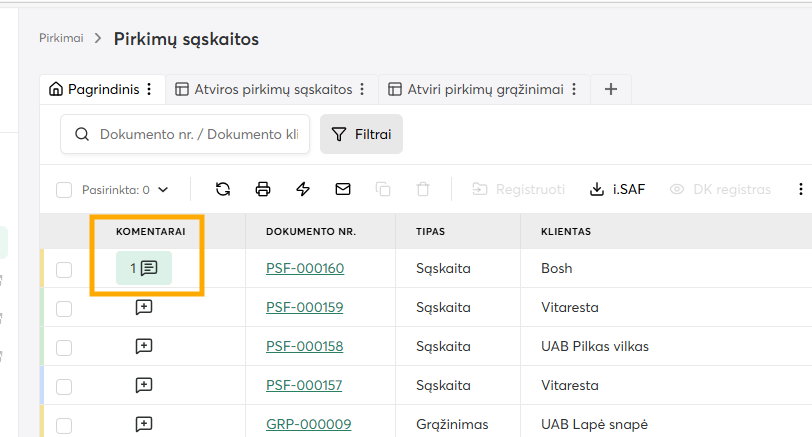
Task: Open options menu of Pagrindinis tab
Action: (x=149, y=89)
